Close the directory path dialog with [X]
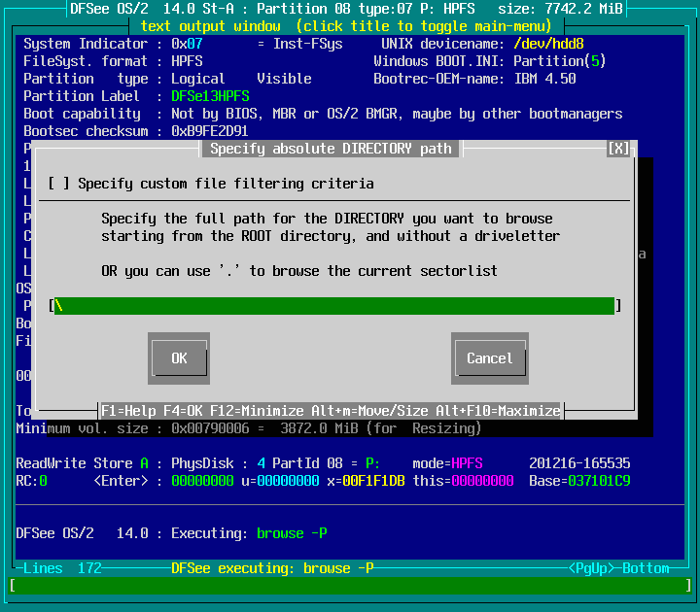 (618, 149)
